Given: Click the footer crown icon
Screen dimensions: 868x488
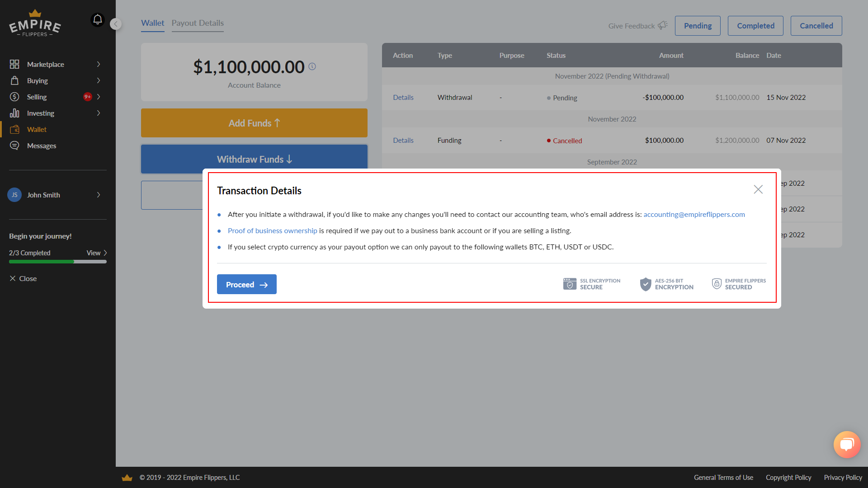Looking at the screenshot, I should click(127, 478).
